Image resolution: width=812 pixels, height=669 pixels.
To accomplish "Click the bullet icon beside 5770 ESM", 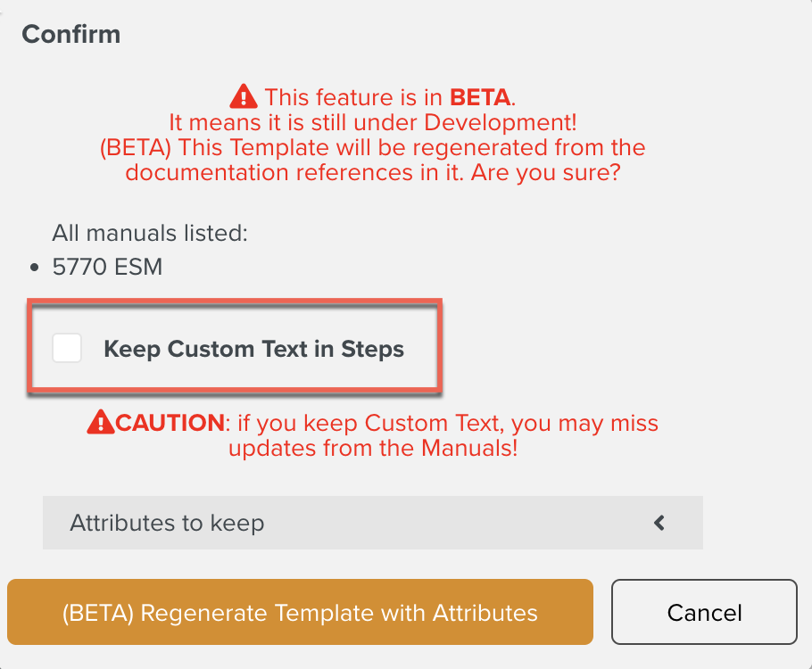I will click(x=34, y=267).
